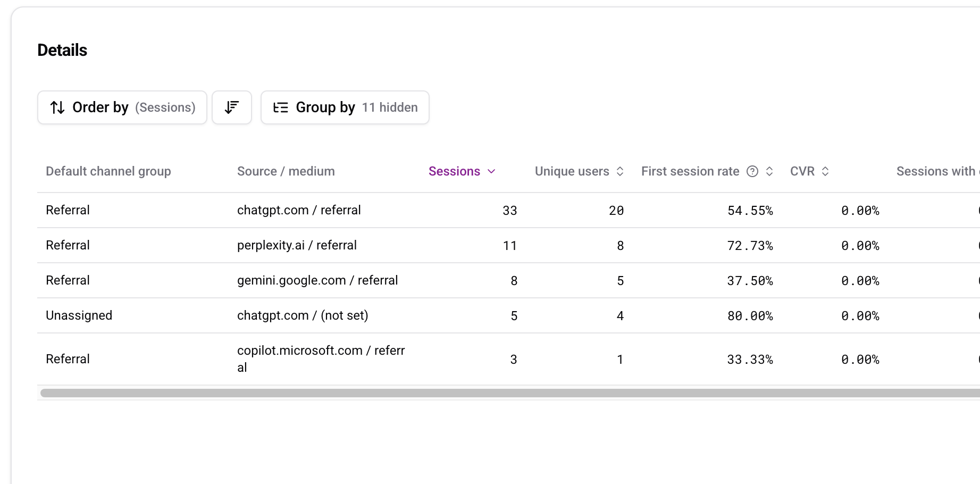Toggle the descending sort direction button
This screenshot has width=980, height=484.
pyautogui.click(x=232, y=107)
